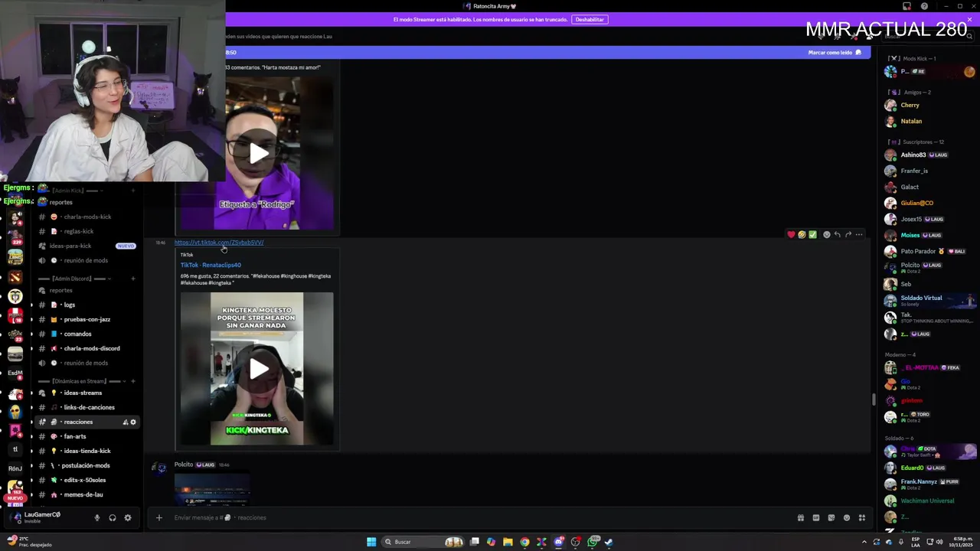Open the ideas-tienda-kick channel
The width and height of the screenshot is (980, 551).
(x=87, y=451)
